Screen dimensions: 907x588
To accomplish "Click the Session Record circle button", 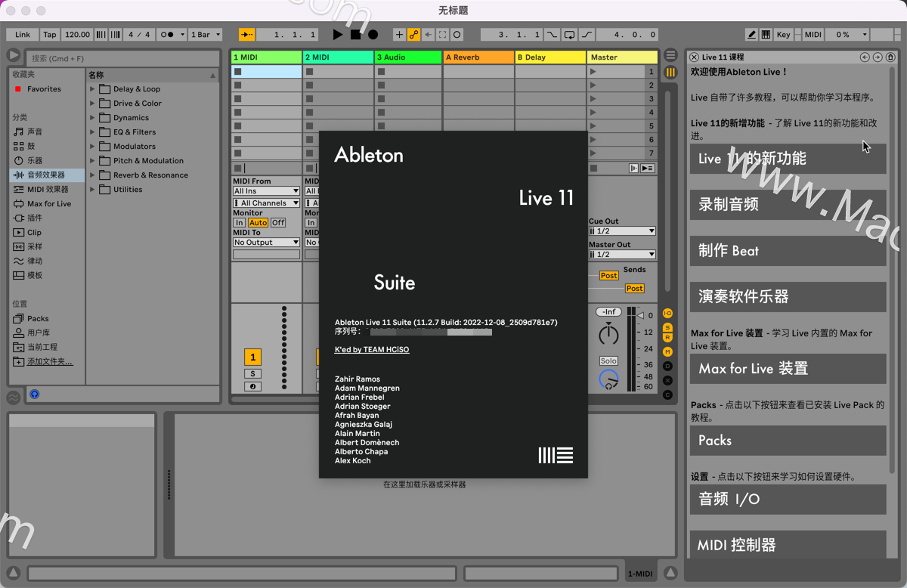I will (457, 35).
